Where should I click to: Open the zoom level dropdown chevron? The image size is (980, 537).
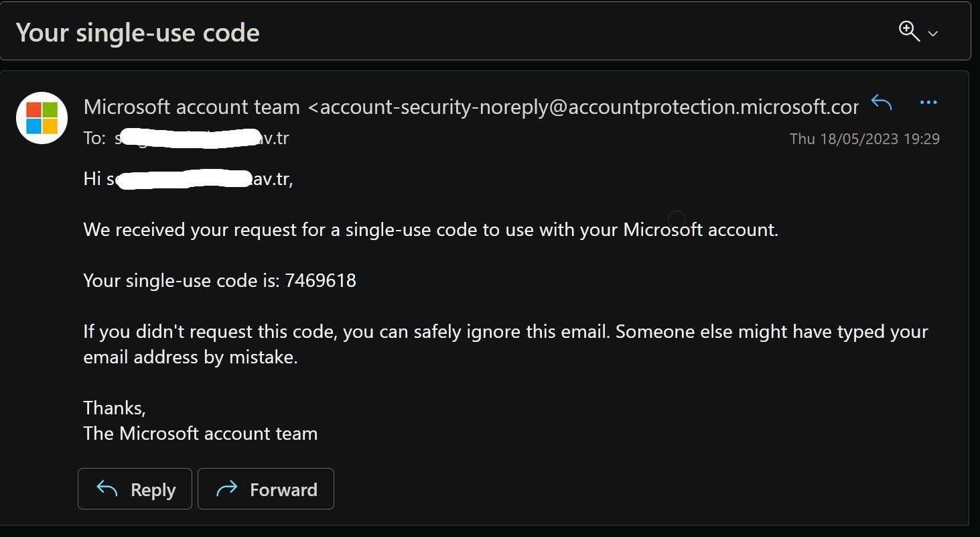click(x=932, y=33)
